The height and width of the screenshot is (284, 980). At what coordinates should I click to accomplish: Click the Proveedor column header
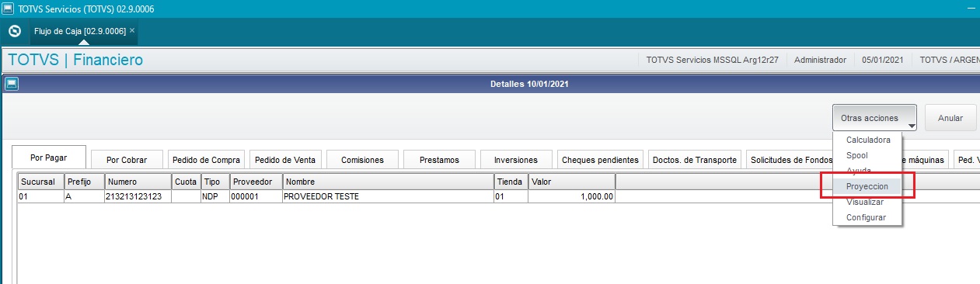[256, 182]
